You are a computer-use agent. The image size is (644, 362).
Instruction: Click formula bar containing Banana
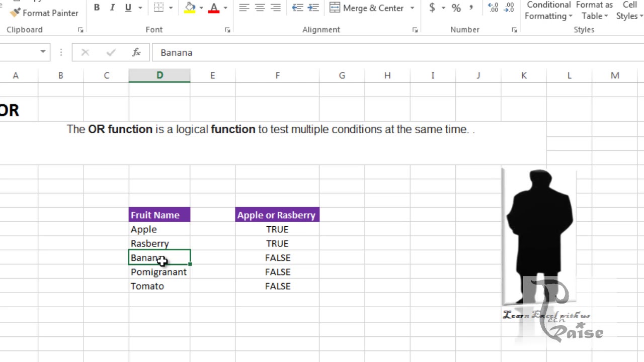pyautogui.click(x=397, y=52)
